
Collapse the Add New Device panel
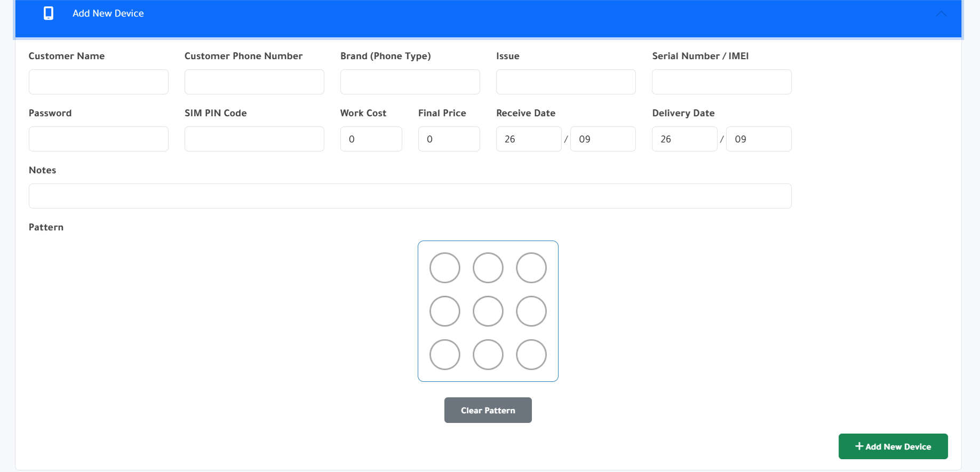(941, 14)
